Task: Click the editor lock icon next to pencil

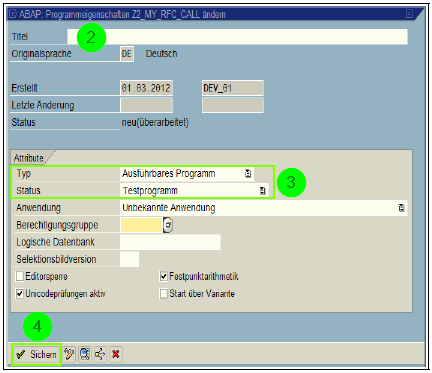Action: click(85, 354)
